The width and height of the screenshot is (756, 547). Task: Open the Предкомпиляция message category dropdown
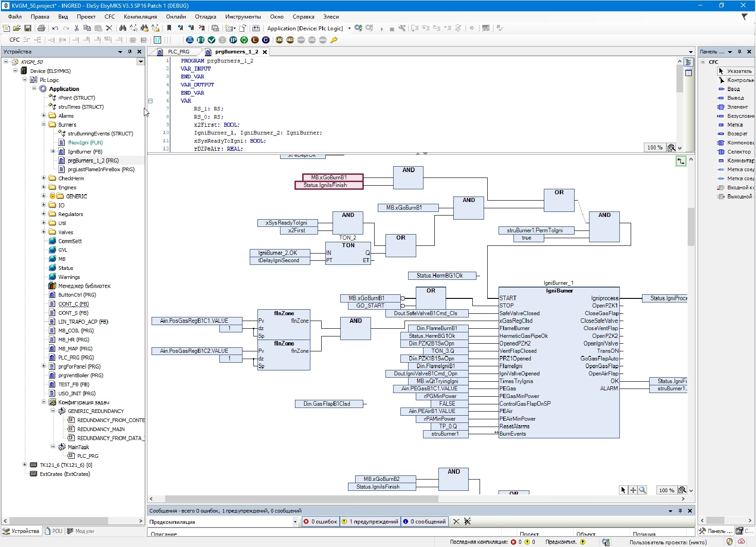pos(295,522)
